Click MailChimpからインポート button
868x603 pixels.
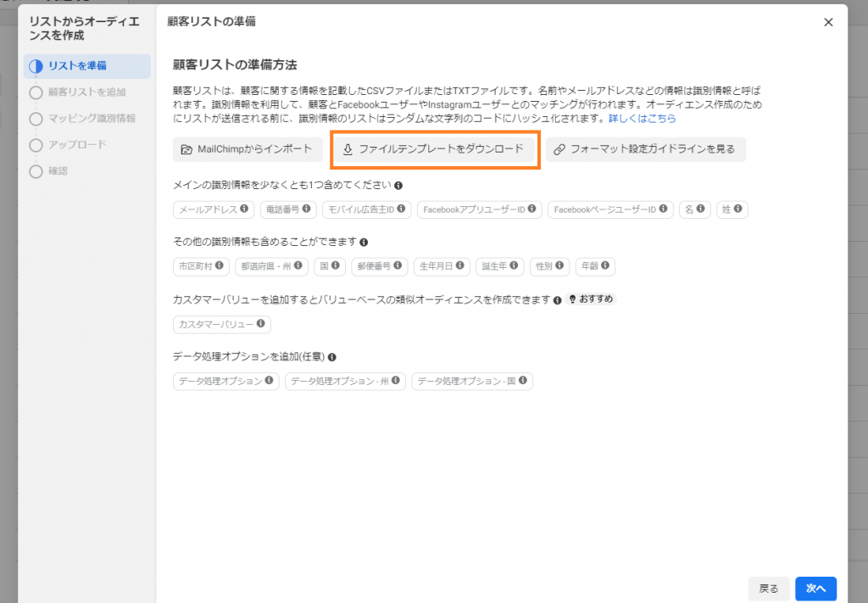(x=248, y=150)
